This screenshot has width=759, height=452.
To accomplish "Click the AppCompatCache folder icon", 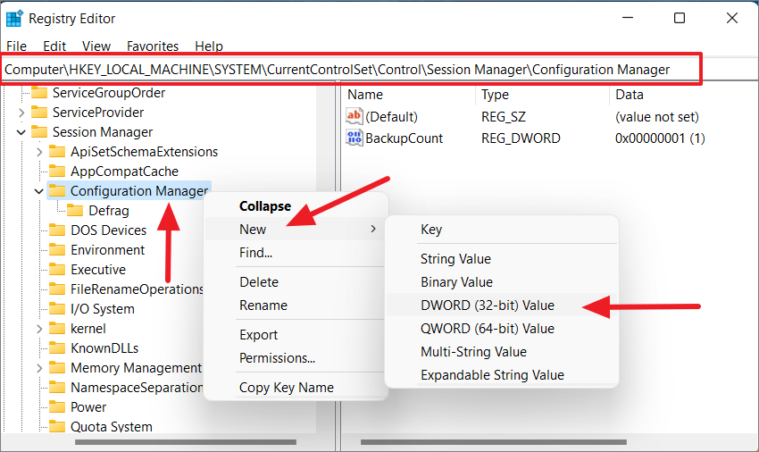I will [x=57, y=171].
